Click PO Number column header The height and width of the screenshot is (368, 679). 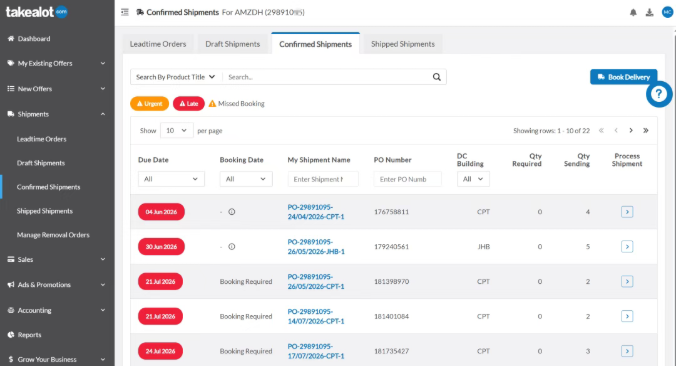392,160
